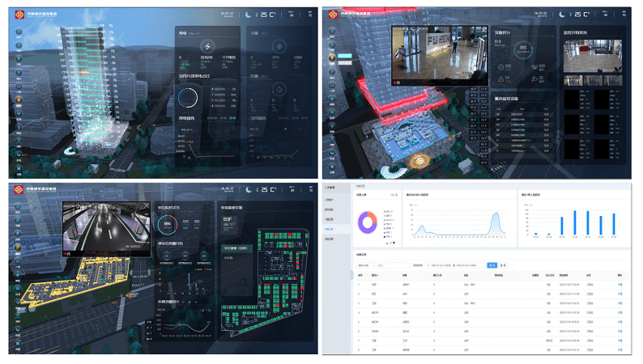Select the flame icon in the energy dashboard
Screen dimensions: 643x364
click(x=279, y=89)
